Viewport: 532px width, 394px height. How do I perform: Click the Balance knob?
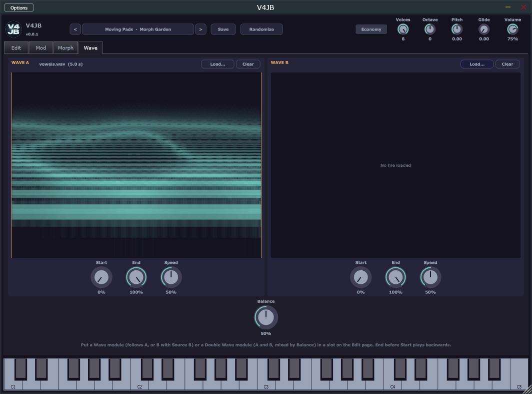(x=266, y=317)
